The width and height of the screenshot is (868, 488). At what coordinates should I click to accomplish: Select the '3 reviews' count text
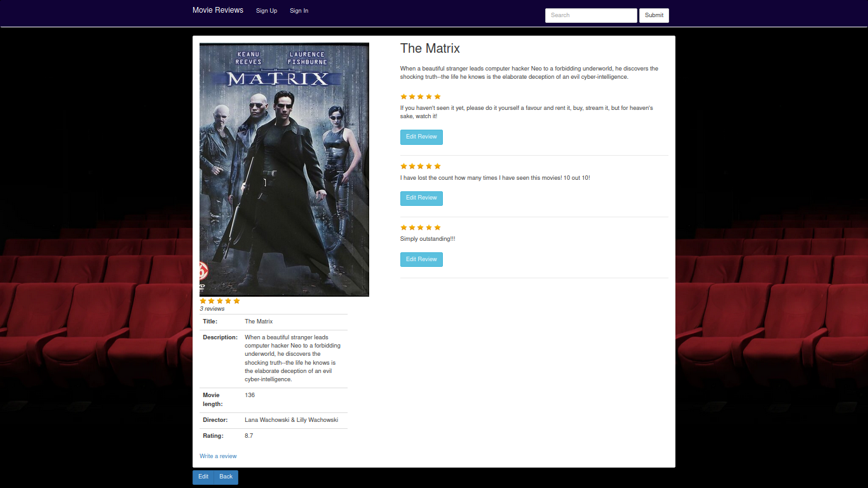point(212,309)
